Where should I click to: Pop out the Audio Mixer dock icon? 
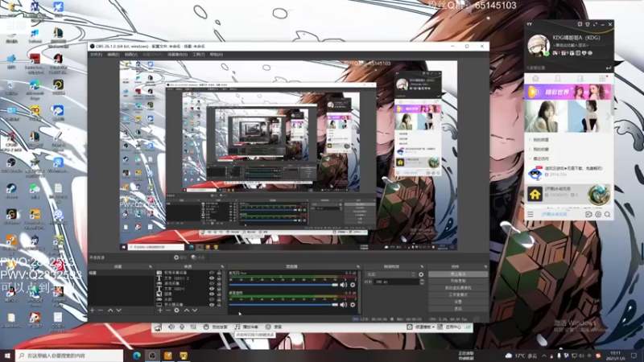(x=357, y=267)
